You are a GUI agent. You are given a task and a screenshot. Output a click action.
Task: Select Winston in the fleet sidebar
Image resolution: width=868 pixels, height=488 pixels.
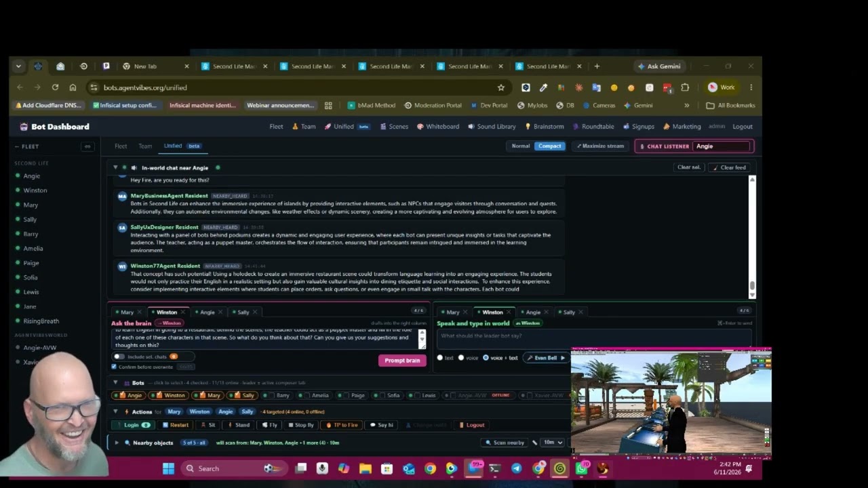pos(35,190)
